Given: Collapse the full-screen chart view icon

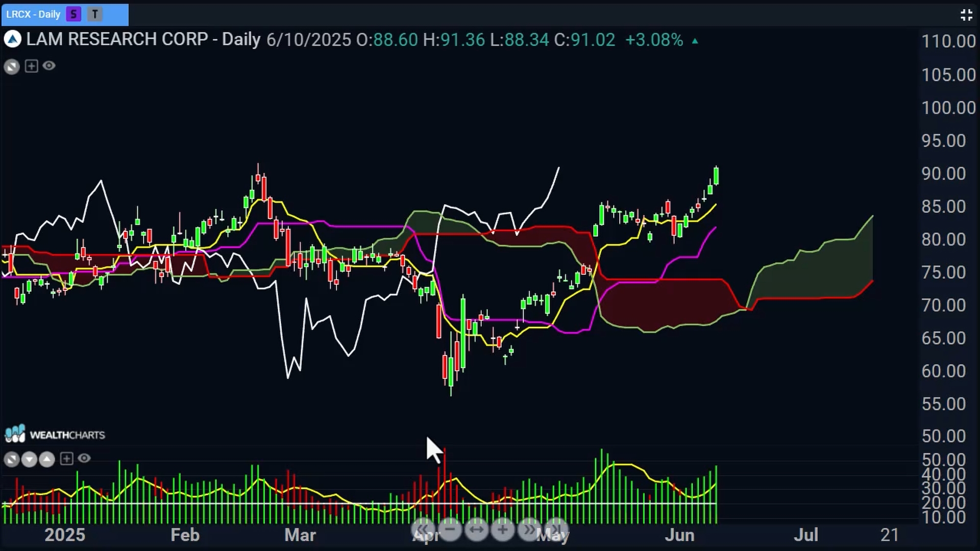Looking at the screenshot, I should pos(966,15).
